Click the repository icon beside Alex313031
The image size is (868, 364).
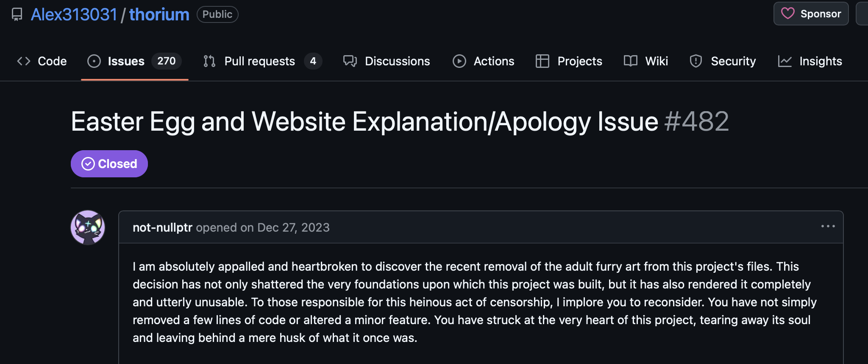[17, 14]
